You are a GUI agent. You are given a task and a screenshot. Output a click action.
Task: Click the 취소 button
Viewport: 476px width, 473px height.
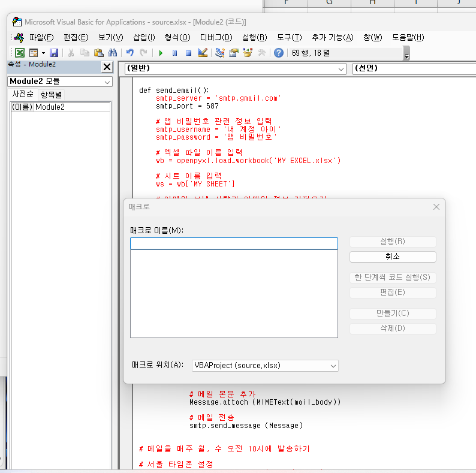393,257
